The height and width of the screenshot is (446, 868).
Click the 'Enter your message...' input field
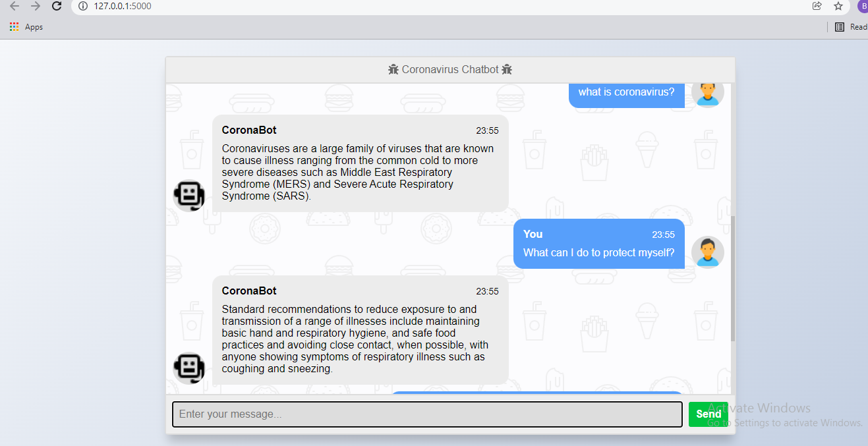click(x=427, y=414)
